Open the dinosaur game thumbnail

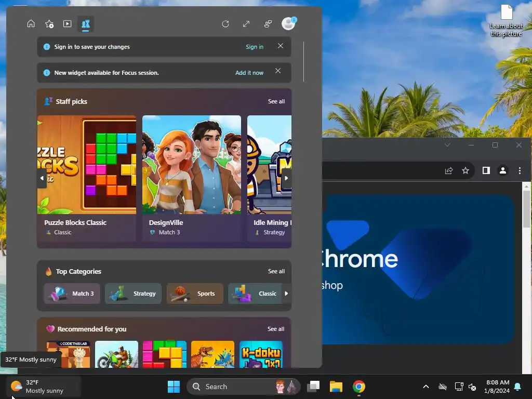pyautogui.click(x=212, y=354)
